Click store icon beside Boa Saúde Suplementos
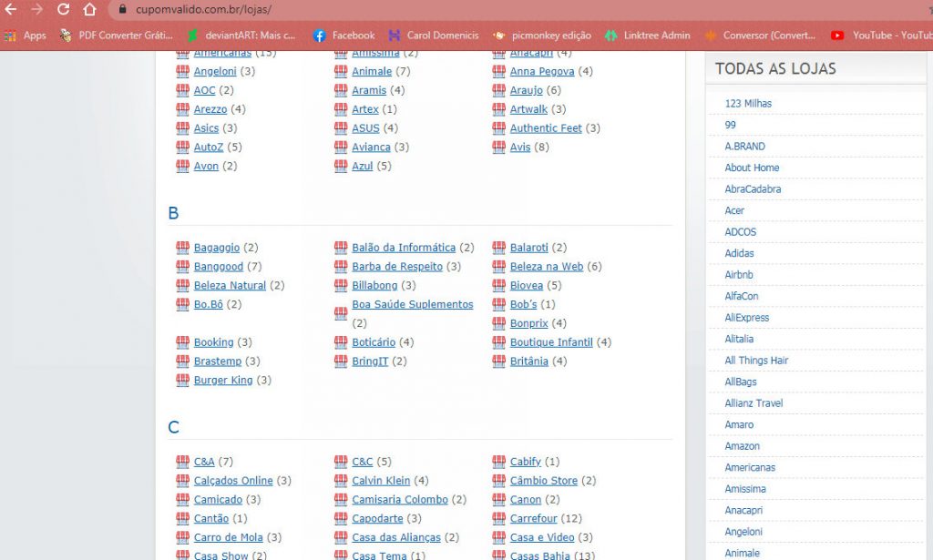The width and height of the screenshot is (933, 560). tap(341, 313)
